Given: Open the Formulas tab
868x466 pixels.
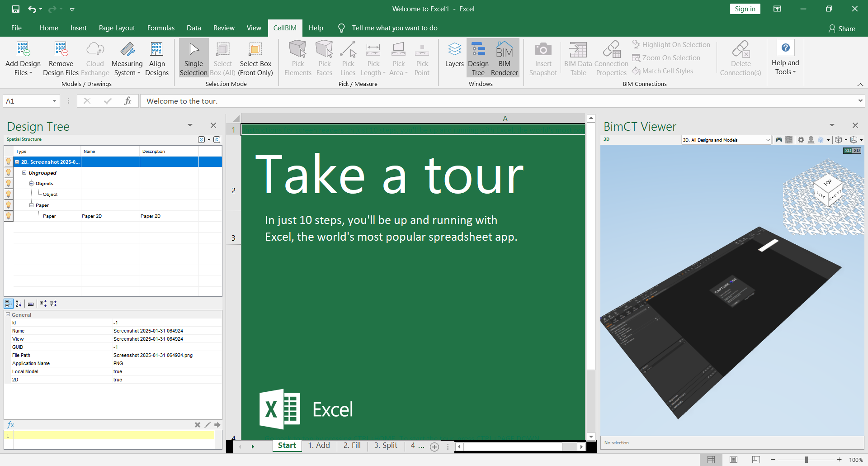Looking at the screenshot, I should pyautogui.click(x=161, y=28).
